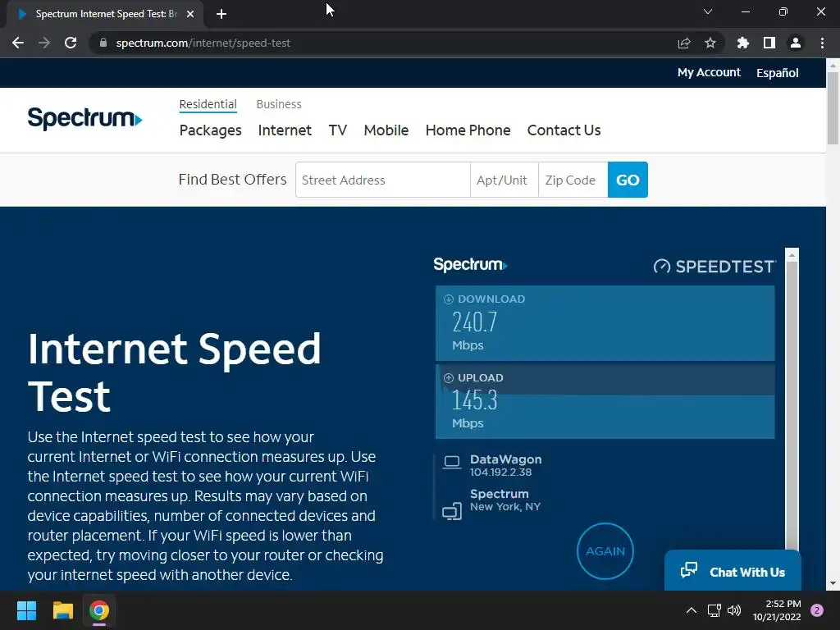Click the browser forward arrow
The image size is (840, 630).
(x=44, y=43)
